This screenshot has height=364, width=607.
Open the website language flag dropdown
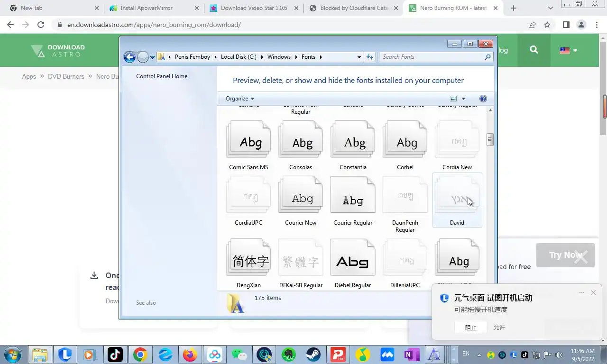point(568,50)
